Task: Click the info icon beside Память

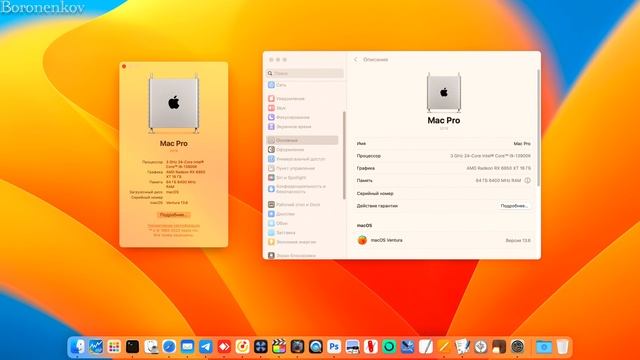Action: click(x=527, y=180)
